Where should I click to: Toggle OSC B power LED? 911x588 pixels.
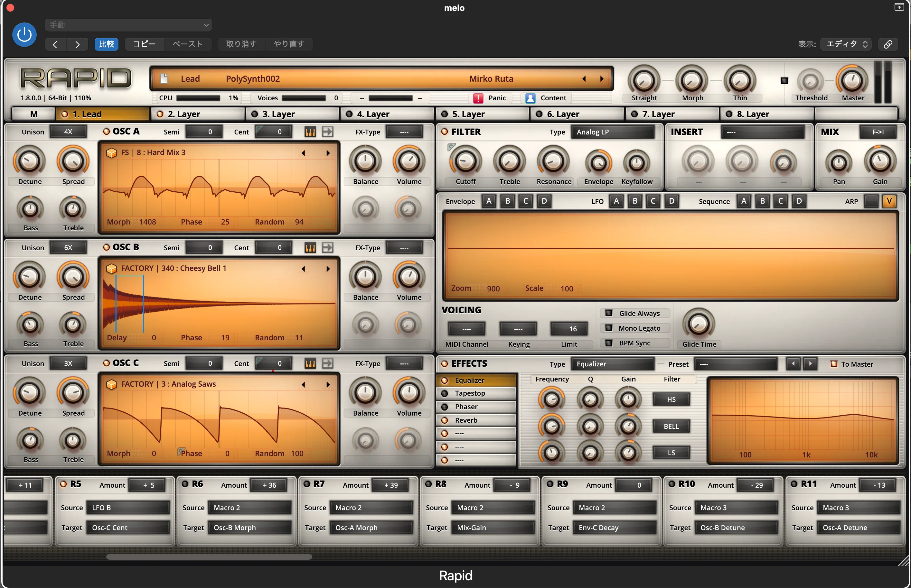[107, 247]
